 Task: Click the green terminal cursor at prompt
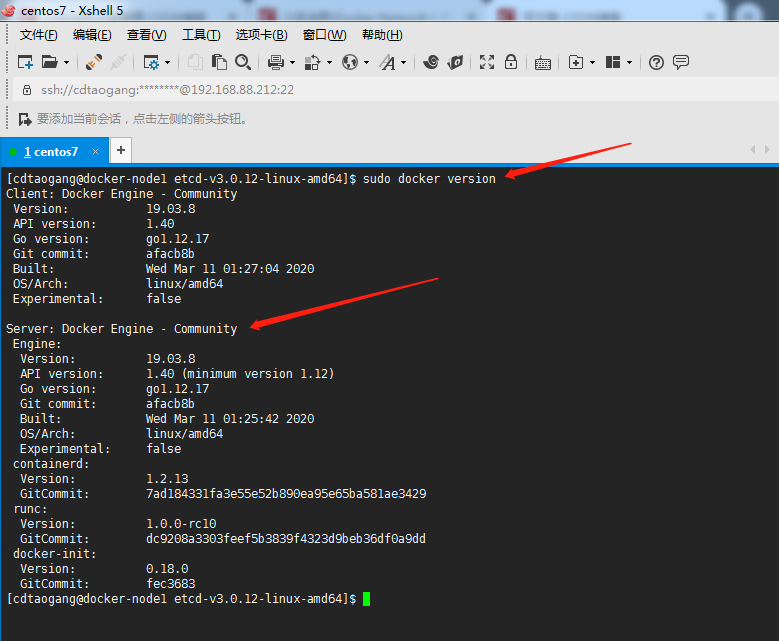point(367,599)
